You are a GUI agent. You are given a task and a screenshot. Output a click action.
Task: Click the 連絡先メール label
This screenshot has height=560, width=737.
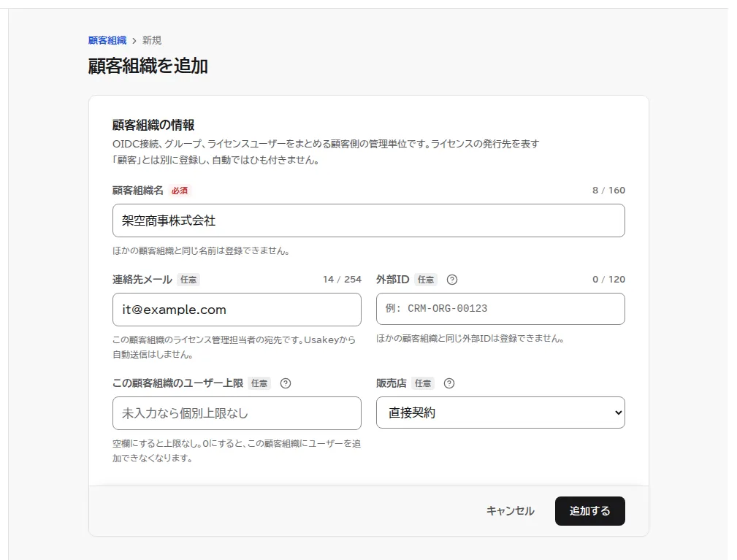click(x=142, y=280)
